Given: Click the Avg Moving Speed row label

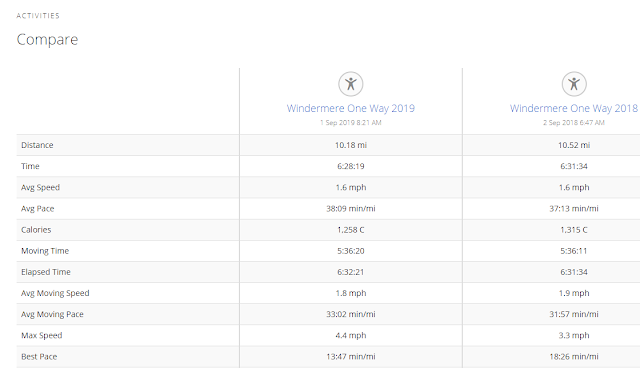Looking at the screenshot, I should pyautogui.click(x=55, y=293).
